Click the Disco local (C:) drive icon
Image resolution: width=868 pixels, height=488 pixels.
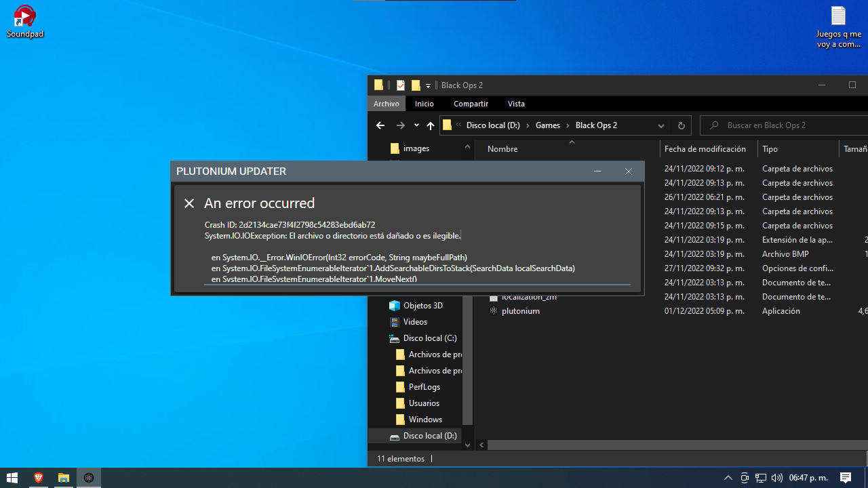coord(395,338)
